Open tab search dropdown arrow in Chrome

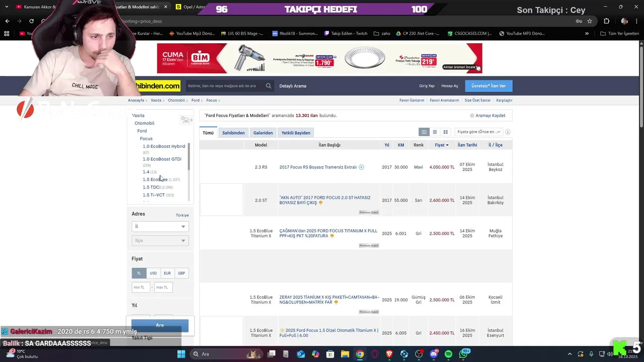click(7, 7)
